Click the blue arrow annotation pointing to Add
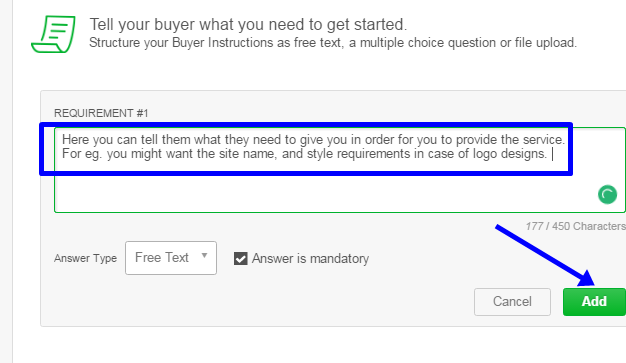This screenshot has width=626, height=363. [545, 256]
